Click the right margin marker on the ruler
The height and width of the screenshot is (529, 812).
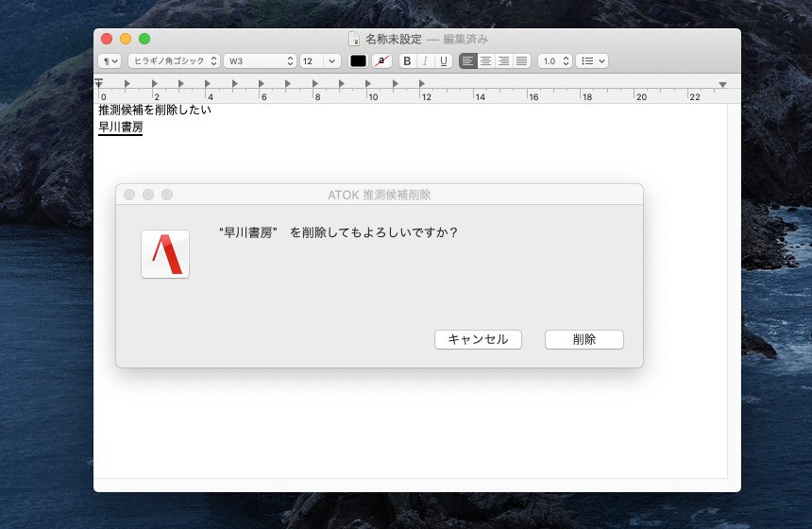pos(722,85)
